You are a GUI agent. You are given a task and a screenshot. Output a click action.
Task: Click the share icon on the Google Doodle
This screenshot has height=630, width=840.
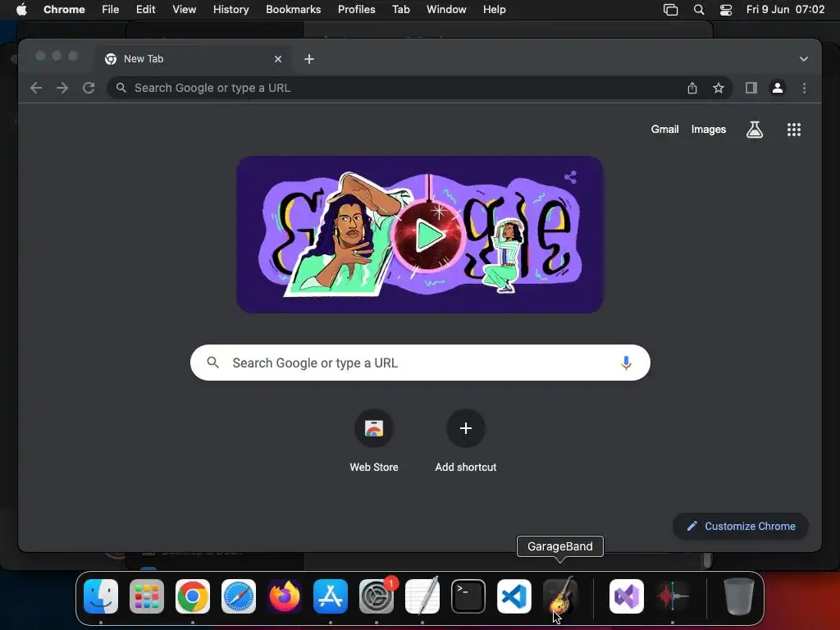[571, 177]
